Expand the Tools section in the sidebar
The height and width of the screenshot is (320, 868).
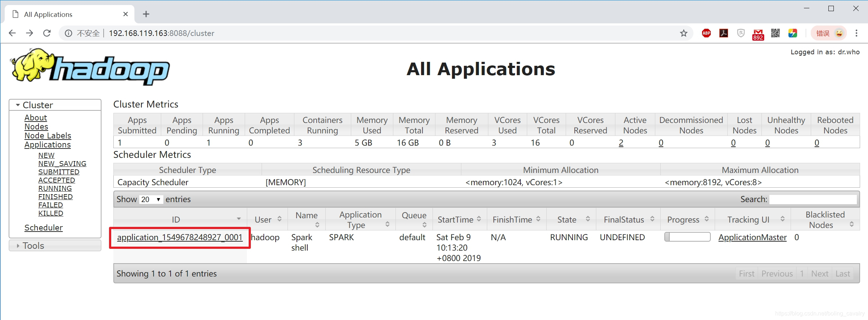33,246
